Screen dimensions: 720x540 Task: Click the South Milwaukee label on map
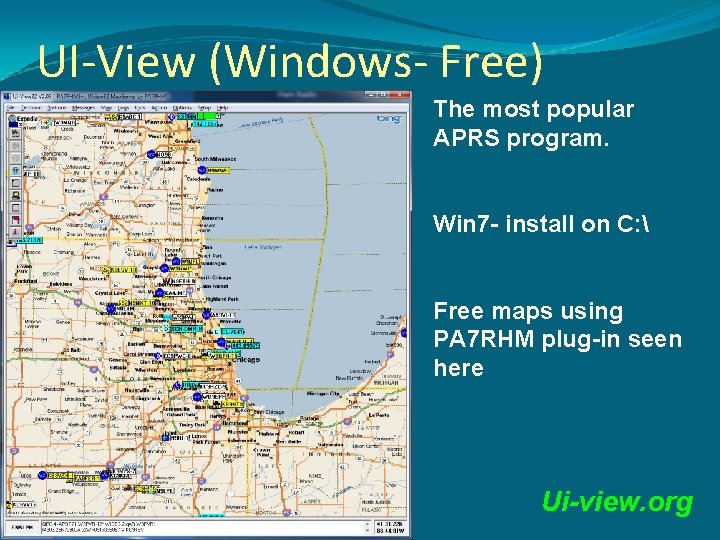[x=215, y=159]
